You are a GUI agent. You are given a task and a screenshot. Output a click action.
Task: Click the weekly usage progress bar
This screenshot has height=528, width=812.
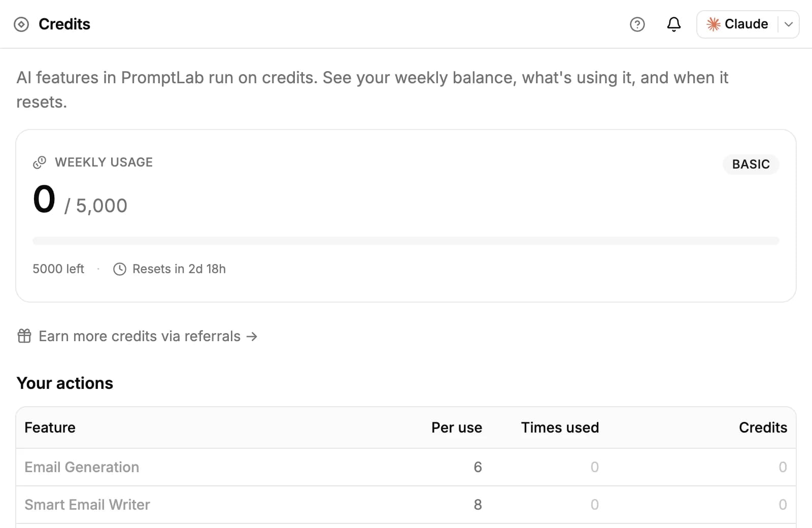[x=405, y=241]
